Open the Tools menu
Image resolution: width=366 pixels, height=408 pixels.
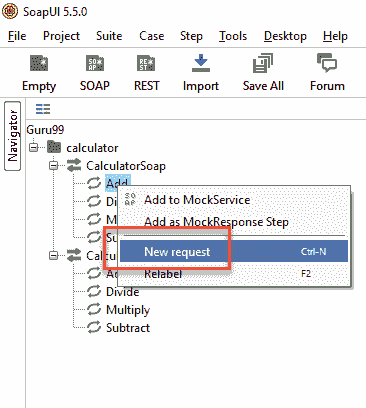point(233,36)
